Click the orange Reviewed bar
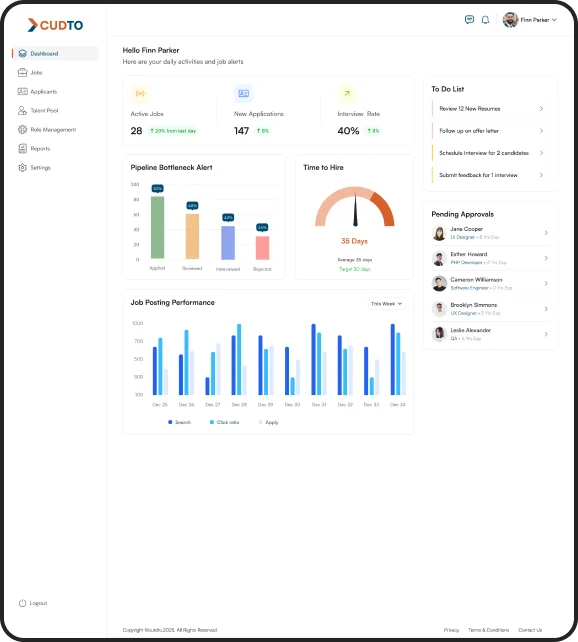Viewport: 578px width, 642px height. [x=192, y=236]
